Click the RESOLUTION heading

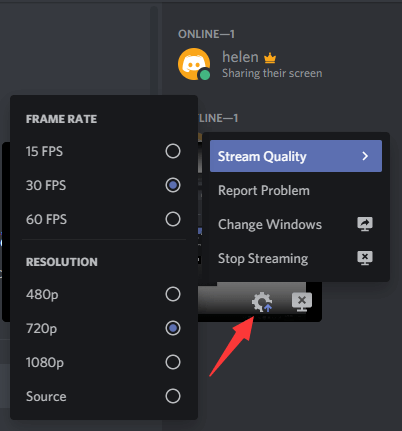pyautogui.click(x=62, y=262)
